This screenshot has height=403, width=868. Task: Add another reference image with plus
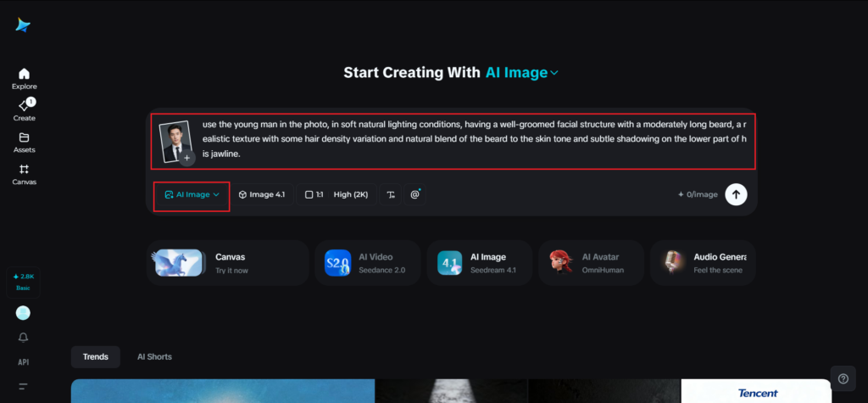coord(187,158)
